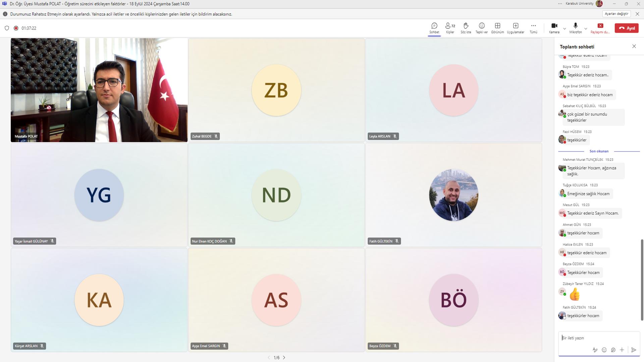644x362 pixels.
Task: Click the BÖ avatar of Beyza ÖZDEM tile
Action: (x=453, y=300)
